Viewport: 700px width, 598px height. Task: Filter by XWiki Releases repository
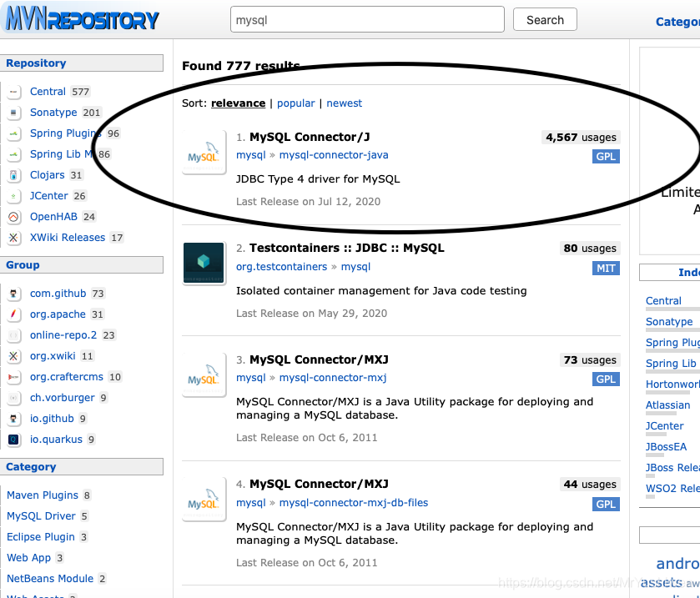(x=68, y=238)
